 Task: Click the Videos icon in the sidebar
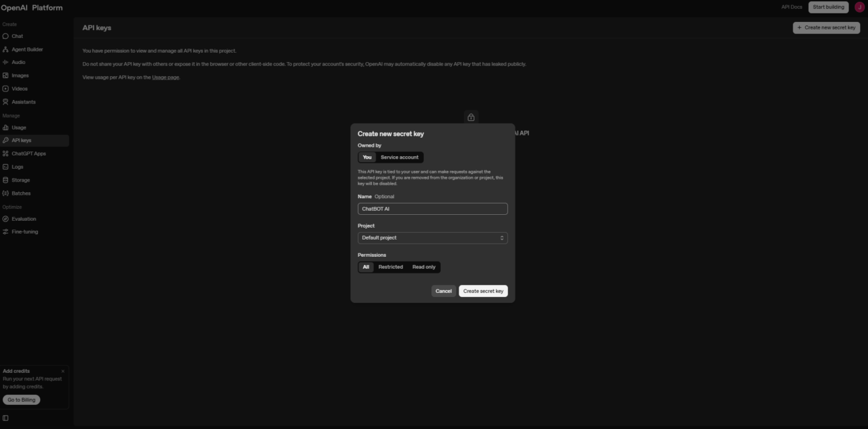pyautogui.click(x=5, y=89)
